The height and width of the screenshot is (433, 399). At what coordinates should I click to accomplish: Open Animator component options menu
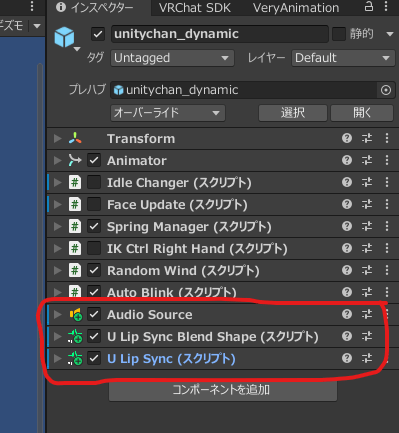click(387, 160)
